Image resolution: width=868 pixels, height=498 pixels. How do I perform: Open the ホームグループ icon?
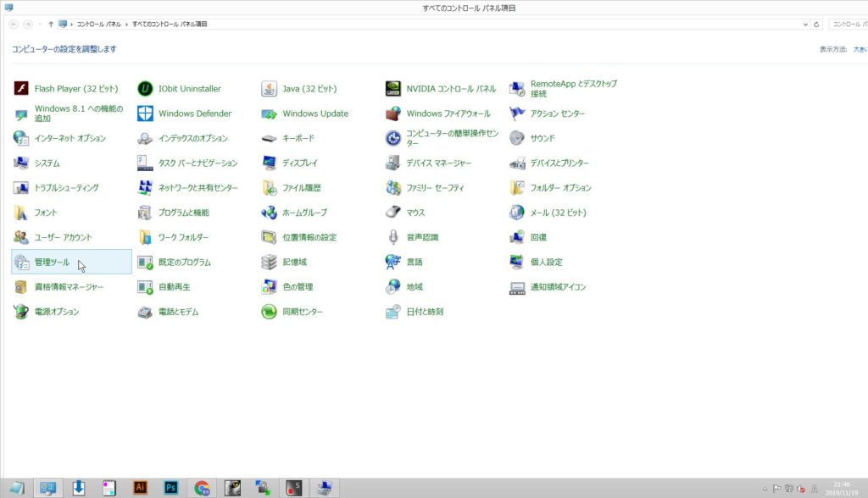269,213
